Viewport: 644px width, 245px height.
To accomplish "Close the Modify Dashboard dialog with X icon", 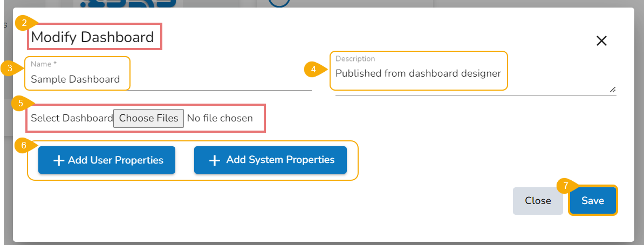I will click(x=601, y=40).
